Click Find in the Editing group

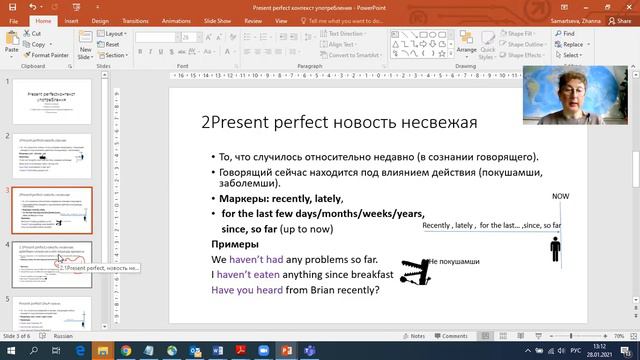point(565,33)
